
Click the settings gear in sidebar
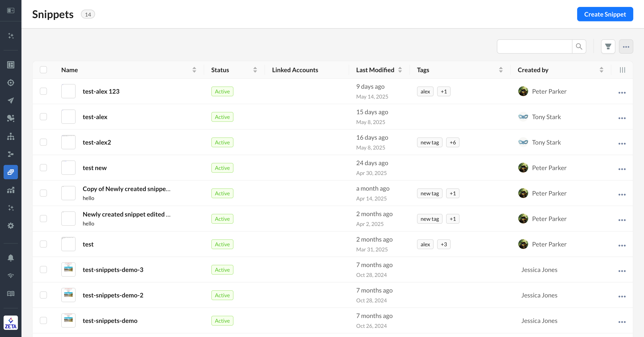11,225
